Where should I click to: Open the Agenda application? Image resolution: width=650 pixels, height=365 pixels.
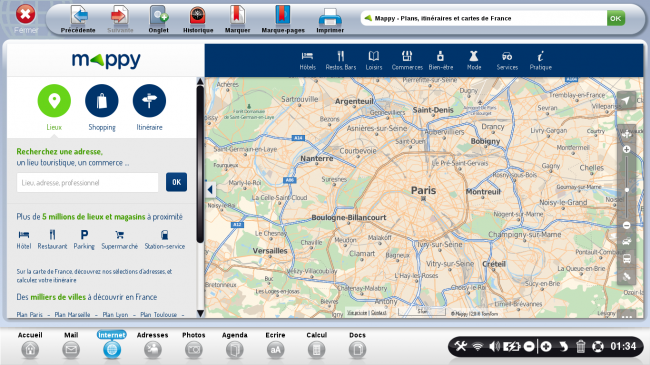235,345
